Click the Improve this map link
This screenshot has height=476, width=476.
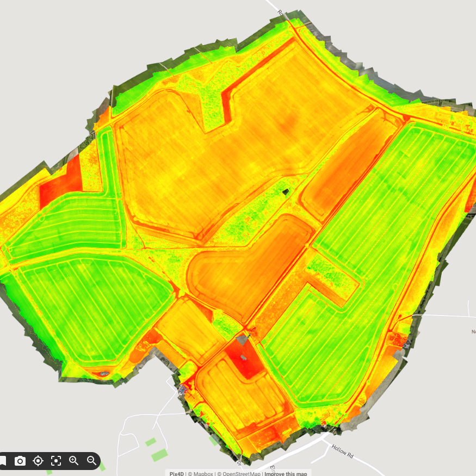click(287, 473)
